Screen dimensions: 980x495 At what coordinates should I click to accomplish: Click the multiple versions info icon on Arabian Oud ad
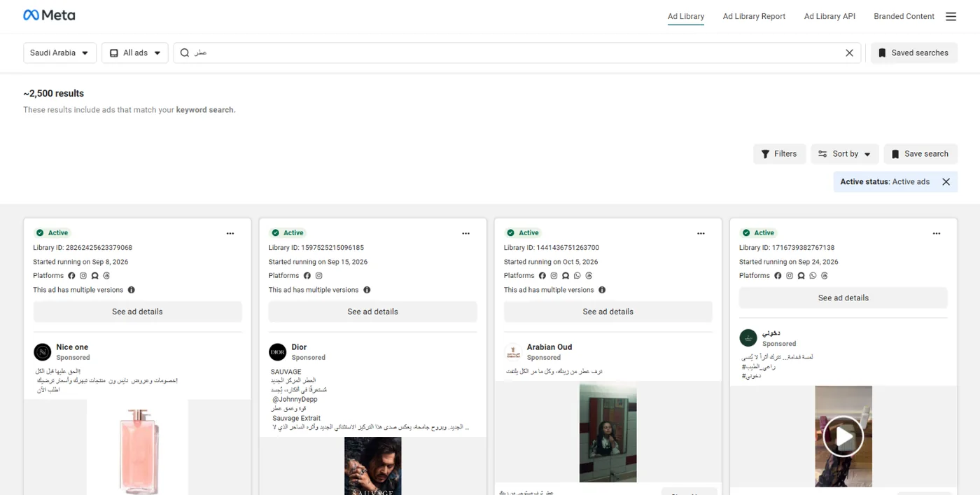(x=602, y=290)
